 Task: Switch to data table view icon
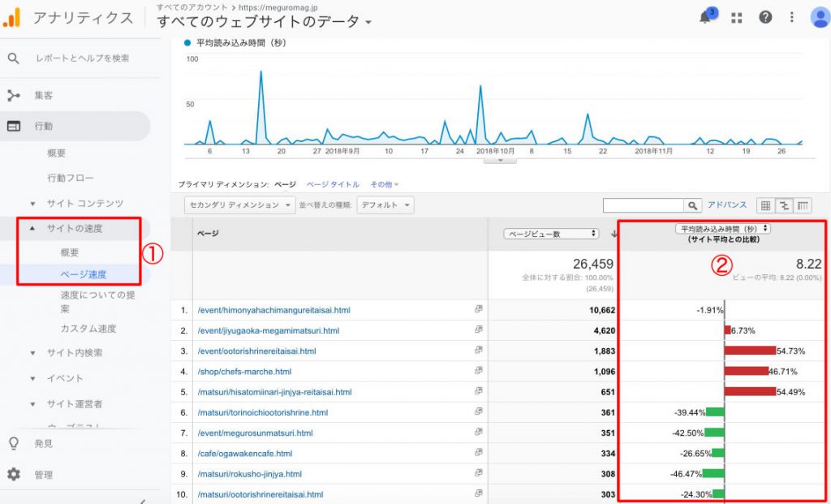tap(764, 206)
